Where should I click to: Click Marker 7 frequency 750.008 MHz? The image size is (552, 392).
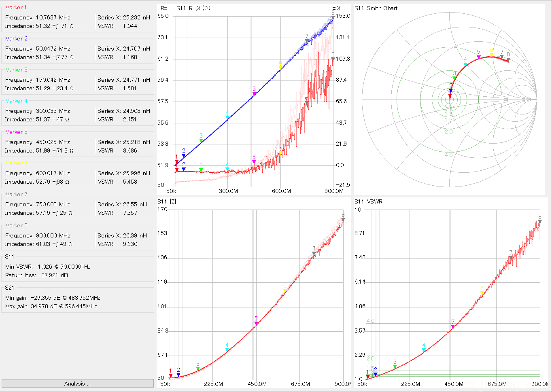pos(53,204)
